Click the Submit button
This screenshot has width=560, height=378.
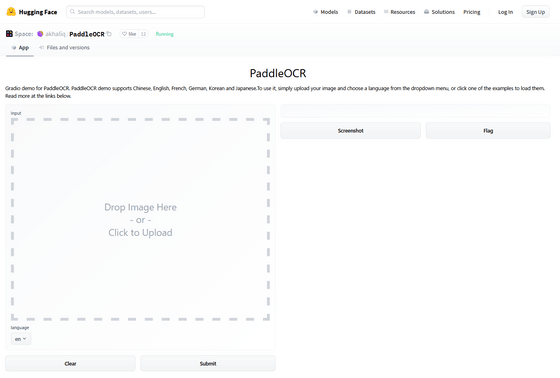(x=208, y=363)
